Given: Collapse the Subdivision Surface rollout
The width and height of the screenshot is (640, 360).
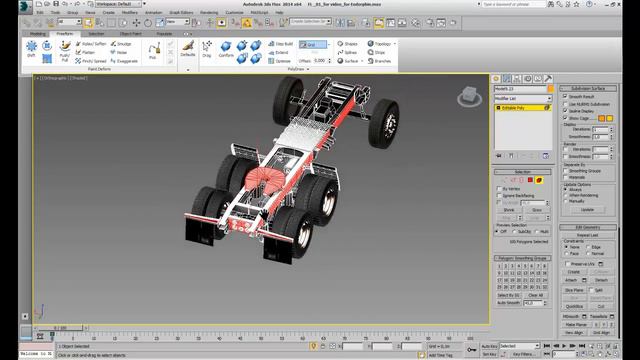Looking at the screenshot, I should coord(588,89).
